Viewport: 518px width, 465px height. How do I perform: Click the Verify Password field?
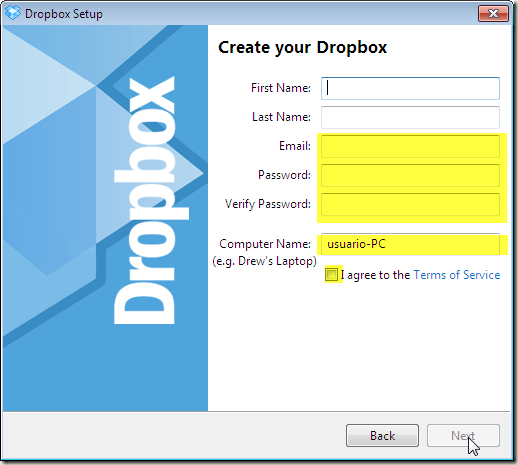click(410, 204)
